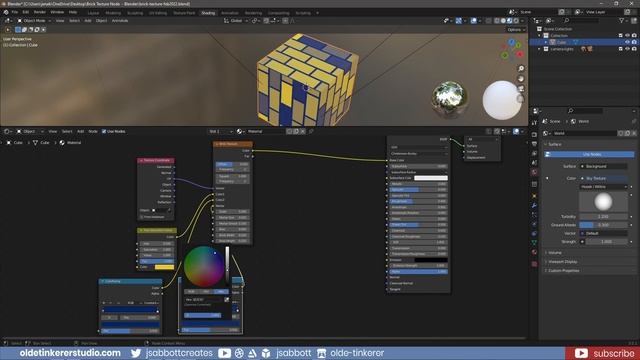Click the Alpha slider on Principled BSDF node
The height and width of the screenshot is (360, 640).
(x=418, y=271)
